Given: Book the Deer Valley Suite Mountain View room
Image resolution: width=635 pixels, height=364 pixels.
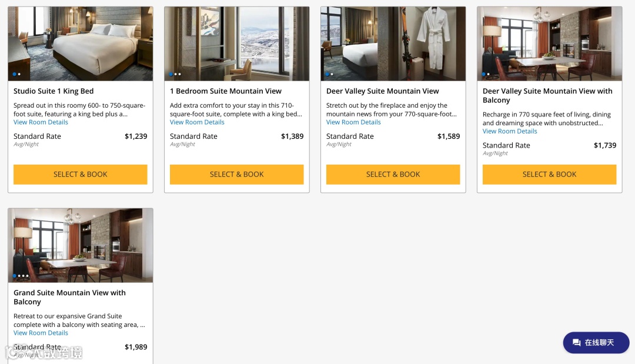Looking at the screenshot, I should pyautogui.click(x=393, y=174).
